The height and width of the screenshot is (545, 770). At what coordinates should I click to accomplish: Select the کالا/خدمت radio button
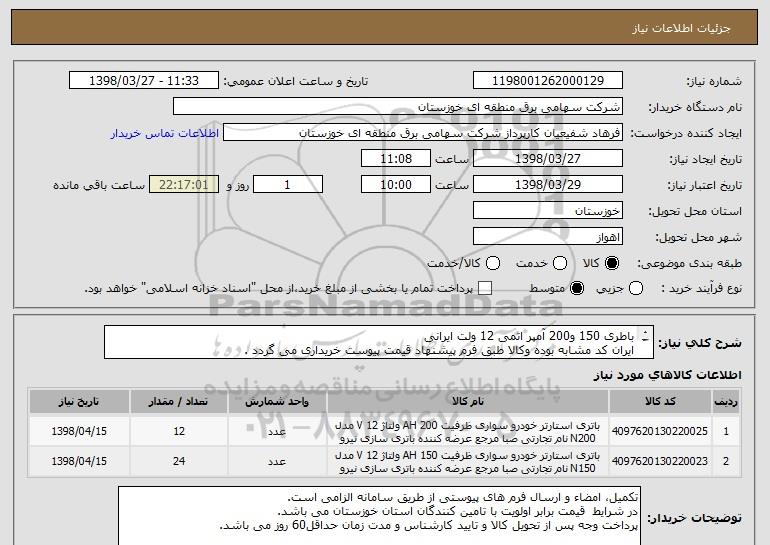493,263
